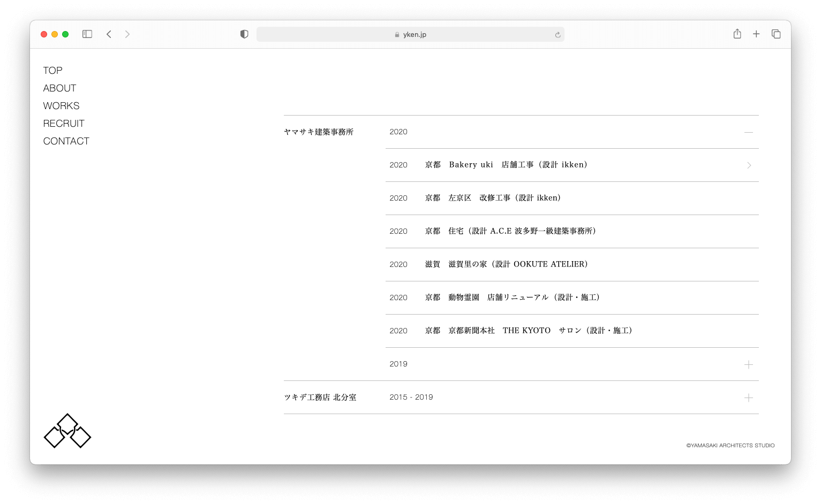The height and width of the screenshot is (504, 821).
Task: Expand the 2019 section
Action: [x=748, y=364]
